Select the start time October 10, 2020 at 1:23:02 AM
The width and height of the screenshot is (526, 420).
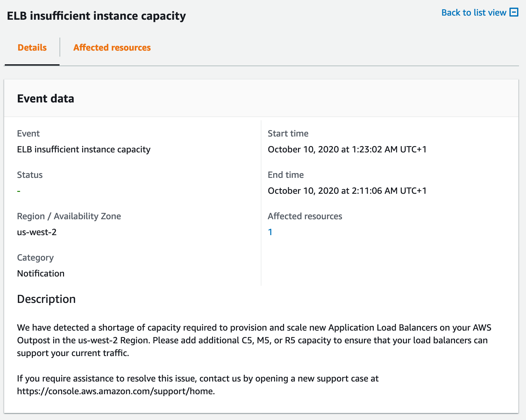tap(347, 149)
